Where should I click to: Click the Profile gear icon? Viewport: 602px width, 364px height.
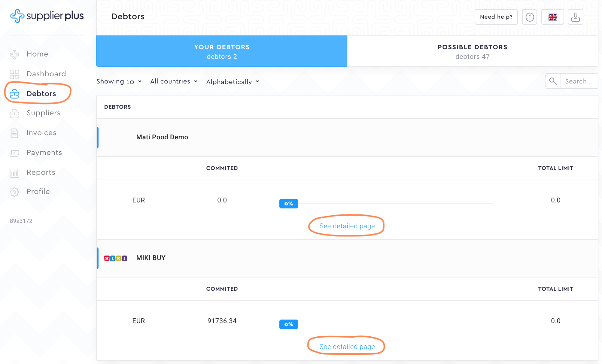[x=14, y=192]
